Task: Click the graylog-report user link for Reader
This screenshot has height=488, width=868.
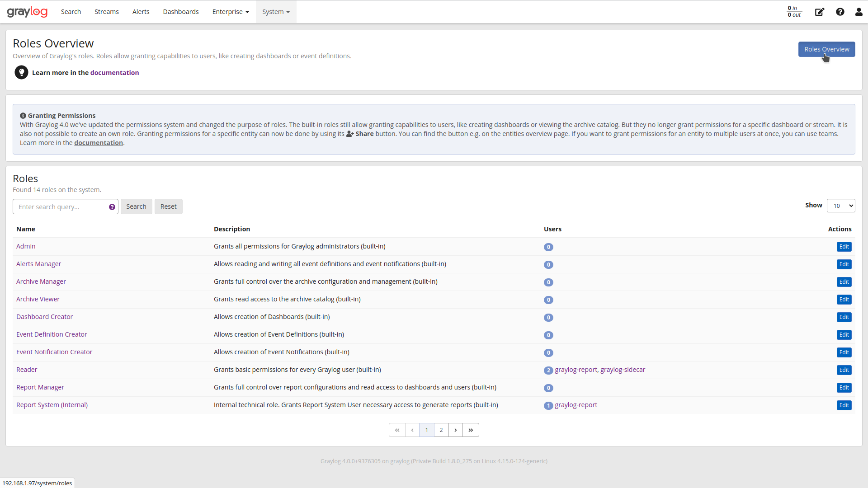Action: pyautogui.click(x=576, y=370)
